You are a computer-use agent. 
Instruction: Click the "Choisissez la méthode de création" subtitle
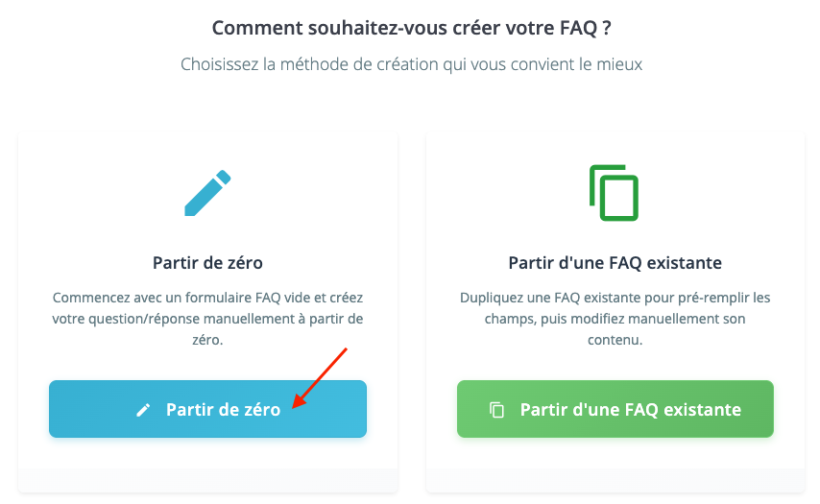tap(411, 65)
